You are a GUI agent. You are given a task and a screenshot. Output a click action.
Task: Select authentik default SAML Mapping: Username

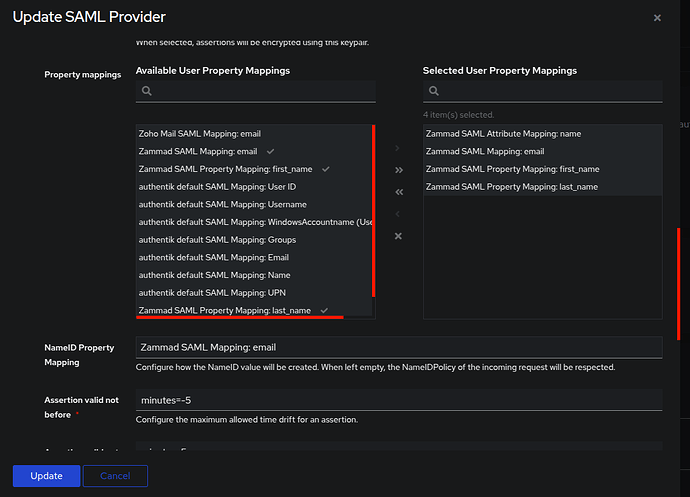click(x=254, y=204)
